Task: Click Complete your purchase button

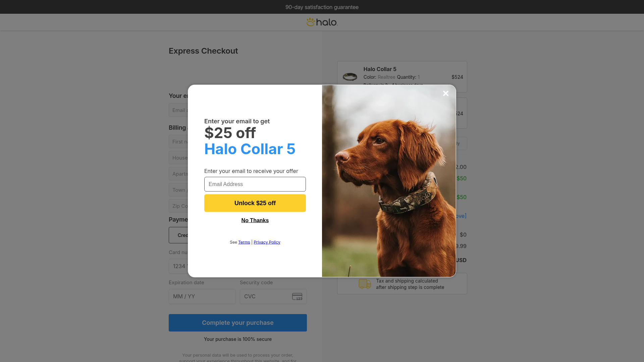Action: coord(238,323)
